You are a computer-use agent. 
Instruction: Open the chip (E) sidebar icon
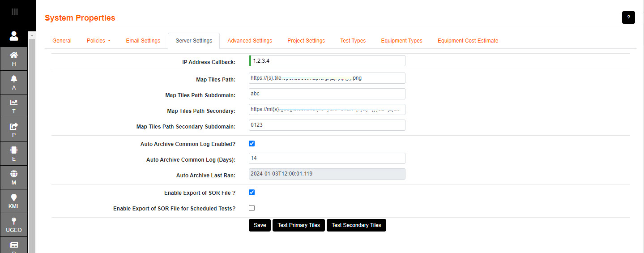14,154
